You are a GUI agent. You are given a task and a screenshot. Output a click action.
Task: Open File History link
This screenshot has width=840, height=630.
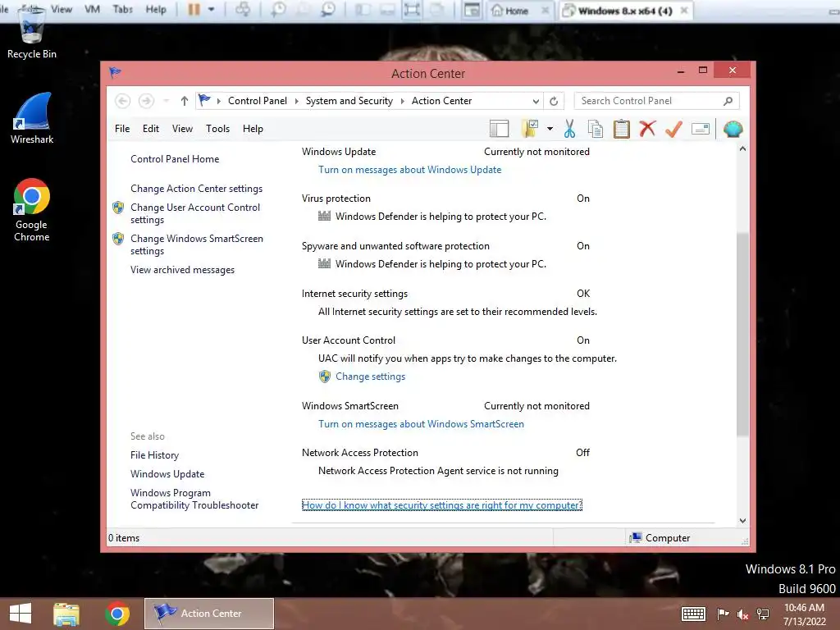[154, 455]
